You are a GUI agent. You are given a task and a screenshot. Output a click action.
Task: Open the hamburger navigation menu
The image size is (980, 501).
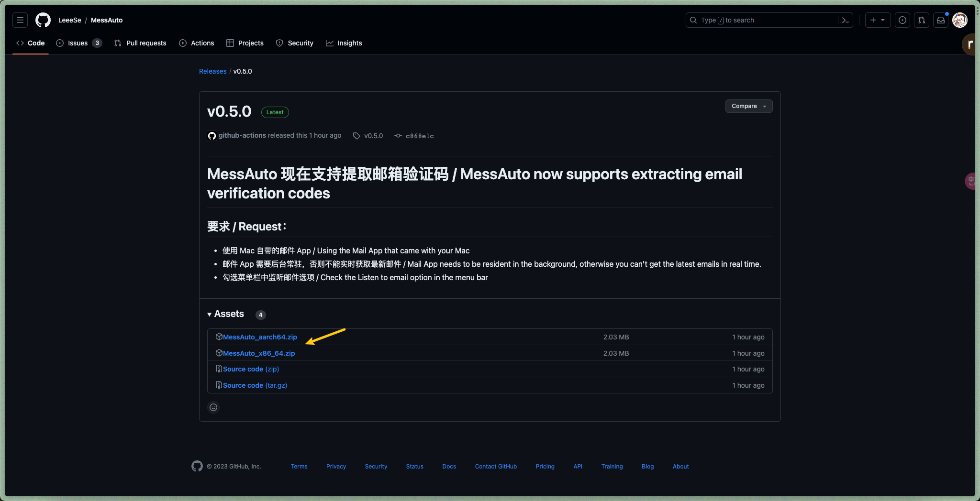click(20, 20)
